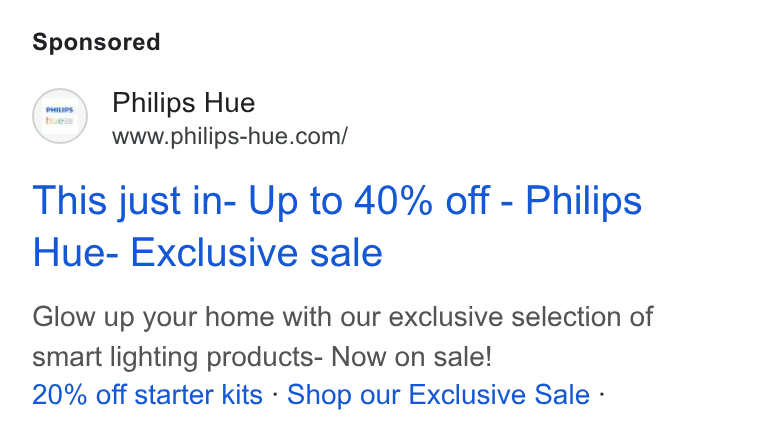This screenshot has height=438, width=760.
Task: Click the 'Glow up your home' description line
Action: pos(343,317)
